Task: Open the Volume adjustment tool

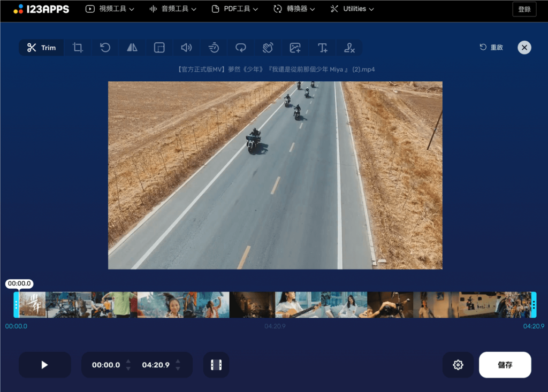Action: tap(187, 48)
